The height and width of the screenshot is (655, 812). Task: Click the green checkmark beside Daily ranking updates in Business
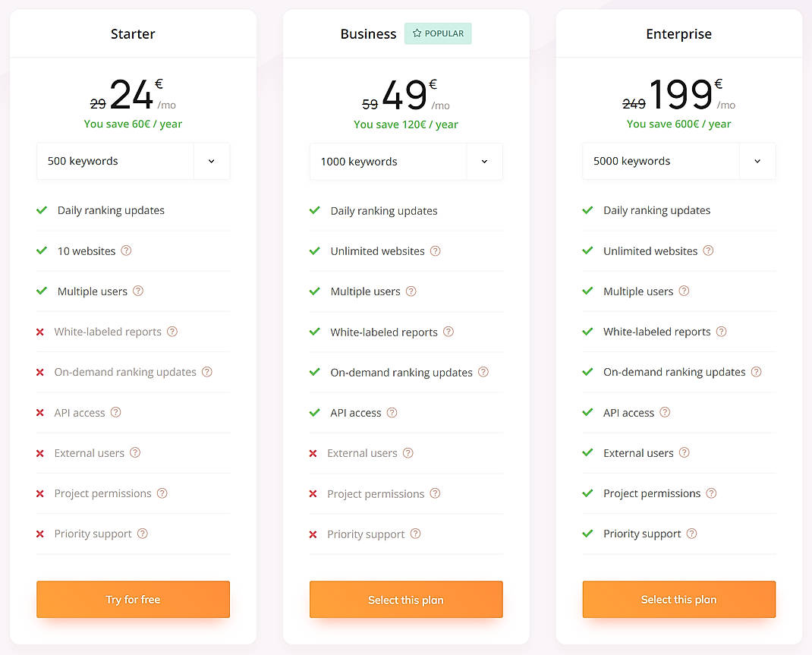(315, 210)
